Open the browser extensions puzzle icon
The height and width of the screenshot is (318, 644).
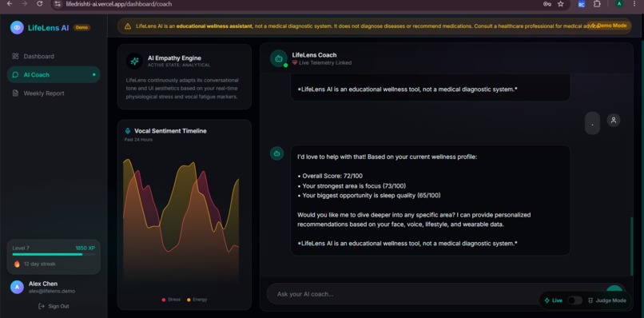597,4
